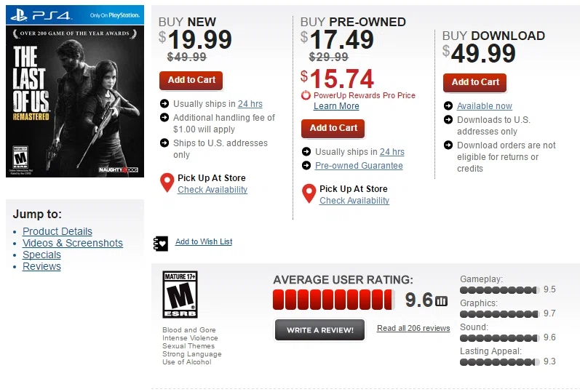Click the ESRB Mature 17+ rating badge
Viewport: 580px width, 392px height.
coord(180,295)
